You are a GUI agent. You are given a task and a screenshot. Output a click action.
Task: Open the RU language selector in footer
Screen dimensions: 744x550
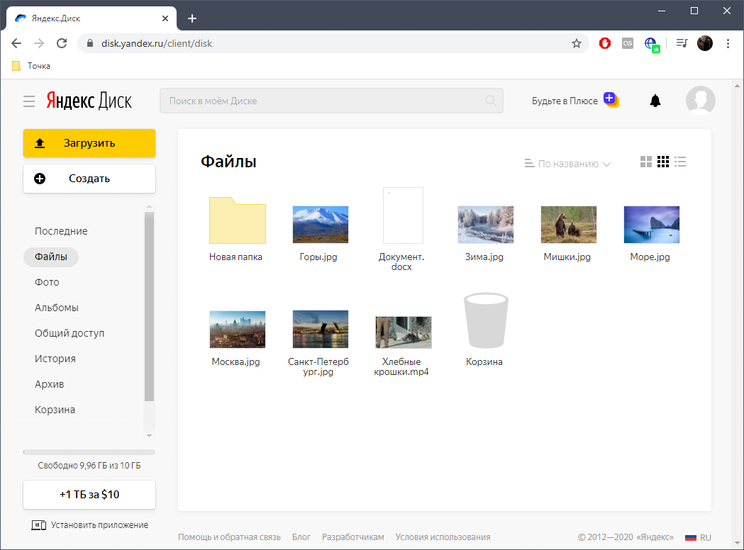point(698,537)
